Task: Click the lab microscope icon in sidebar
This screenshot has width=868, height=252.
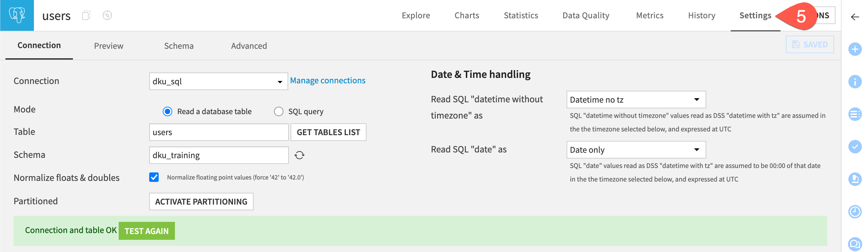Action: (x=855, y=179)
